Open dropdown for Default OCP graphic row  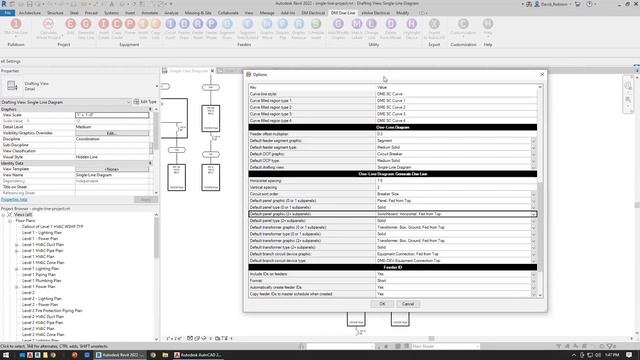[533, 154]
